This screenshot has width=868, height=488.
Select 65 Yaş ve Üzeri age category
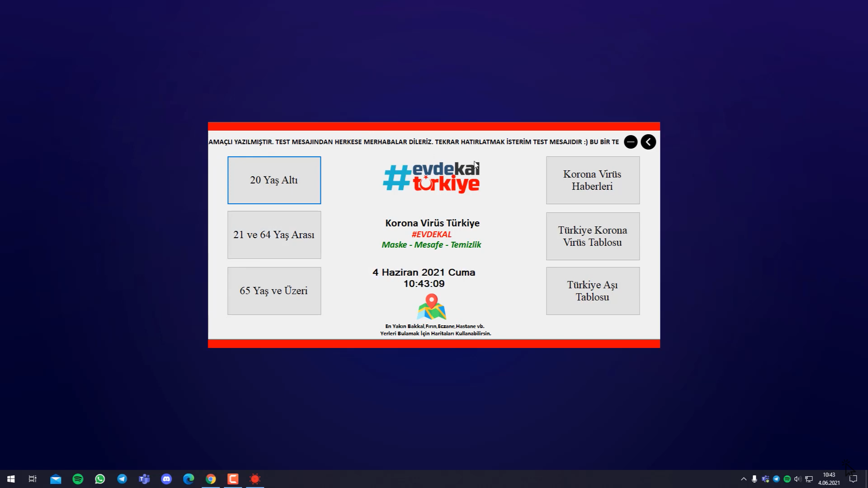coord(274,291)
